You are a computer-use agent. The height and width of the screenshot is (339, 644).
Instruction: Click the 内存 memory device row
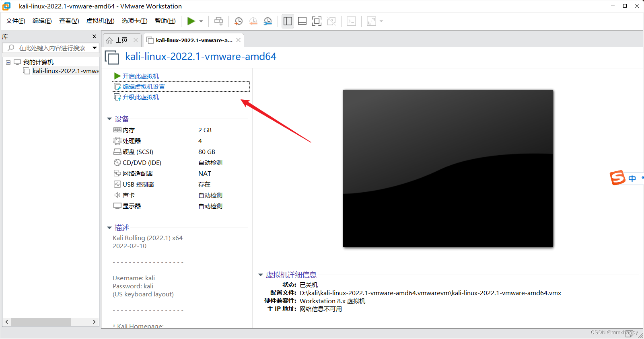[x=180, y=130]
